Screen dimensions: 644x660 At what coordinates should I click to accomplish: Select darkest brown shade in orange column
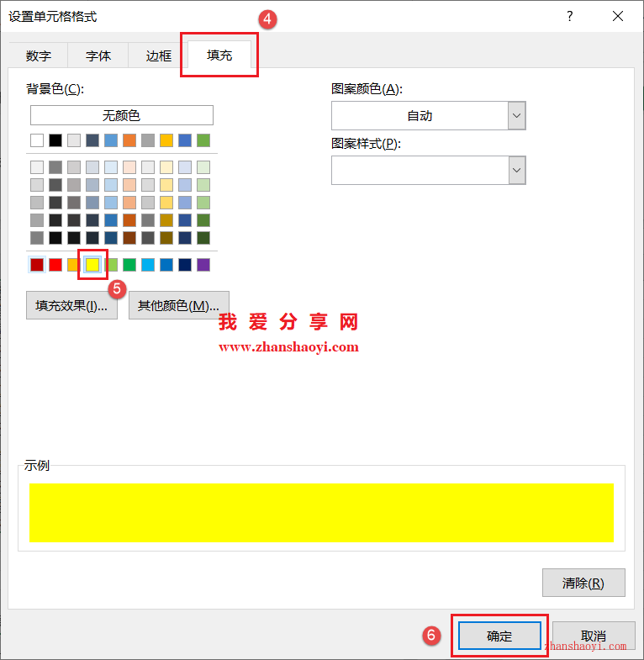129,238
